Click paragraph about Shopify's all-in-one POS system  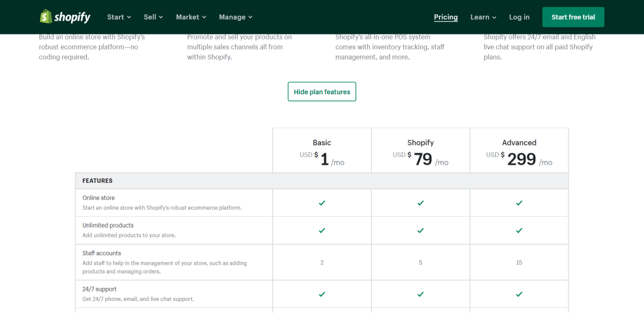click(x=390, y=47)
